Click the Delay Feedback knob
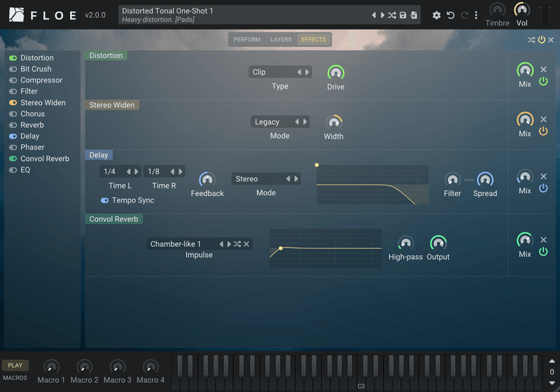560x392 pixels. coord(207,180)
